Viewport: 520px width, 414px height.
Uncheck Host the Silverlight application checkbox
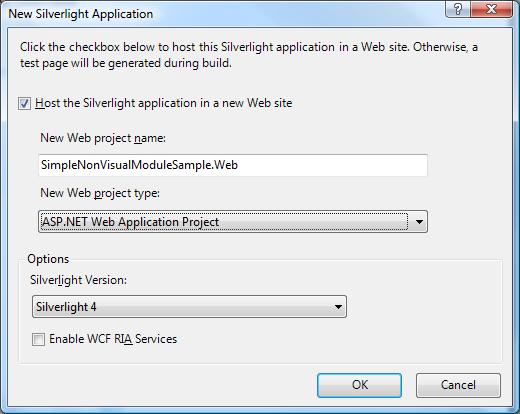(24, 103)
